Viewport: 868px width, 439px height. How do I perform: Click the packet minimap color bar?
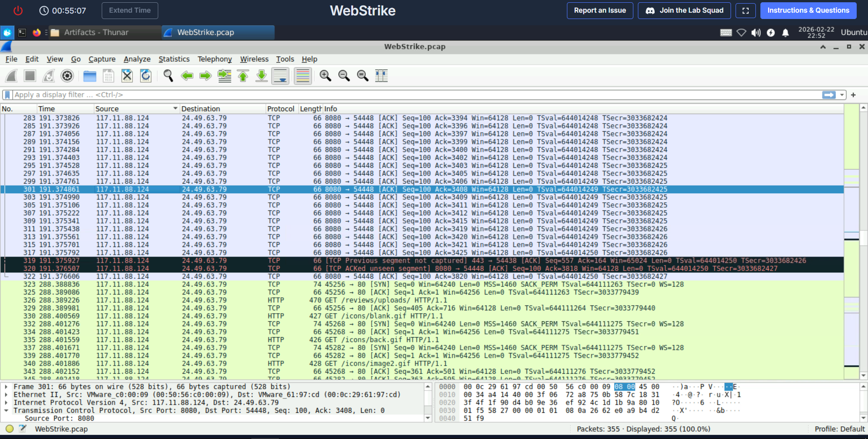851,241
